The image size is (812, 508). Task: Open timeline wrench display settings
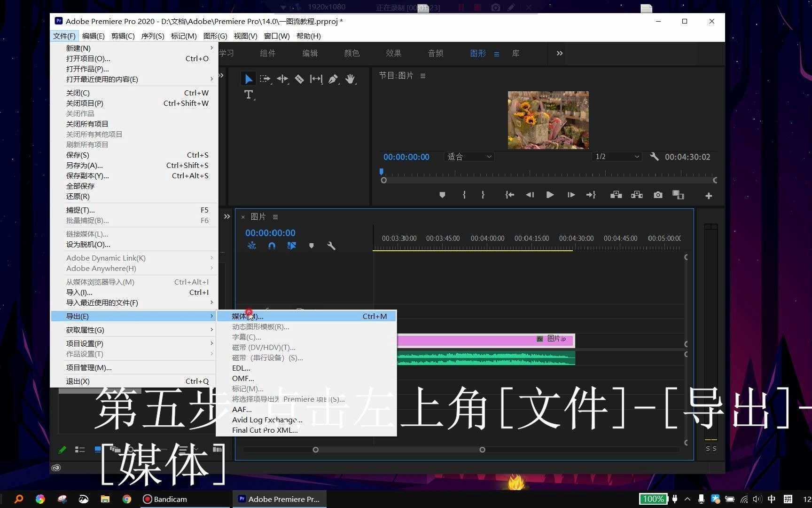tap(331, 246)
